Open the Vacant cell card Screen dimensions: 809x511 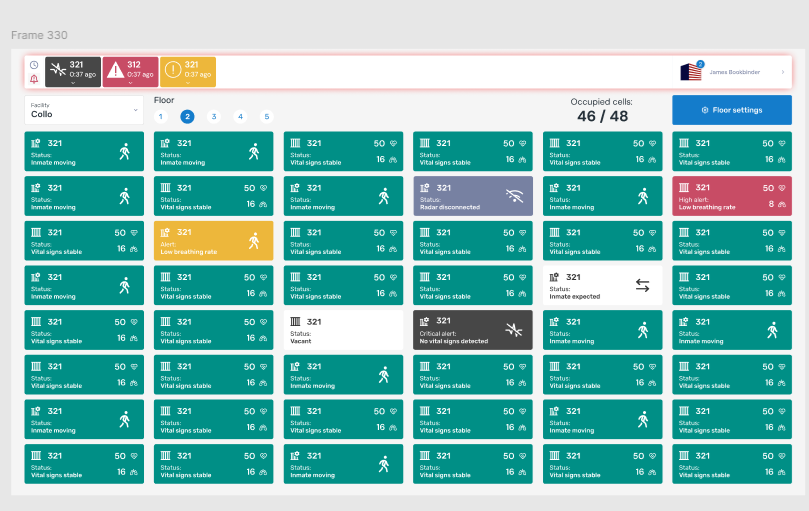click(x=343, y=330)
